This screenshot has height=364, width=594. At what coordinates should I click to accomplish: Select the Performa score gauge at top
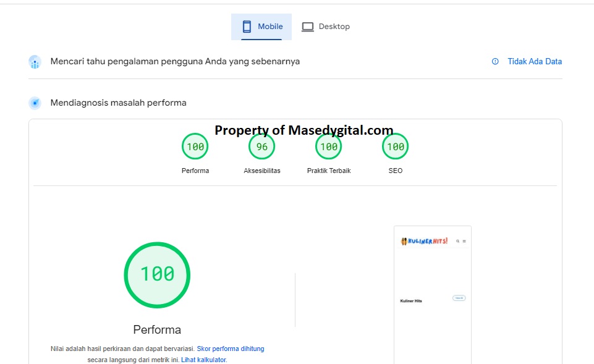pyautogui.click(x=195, y=146)
